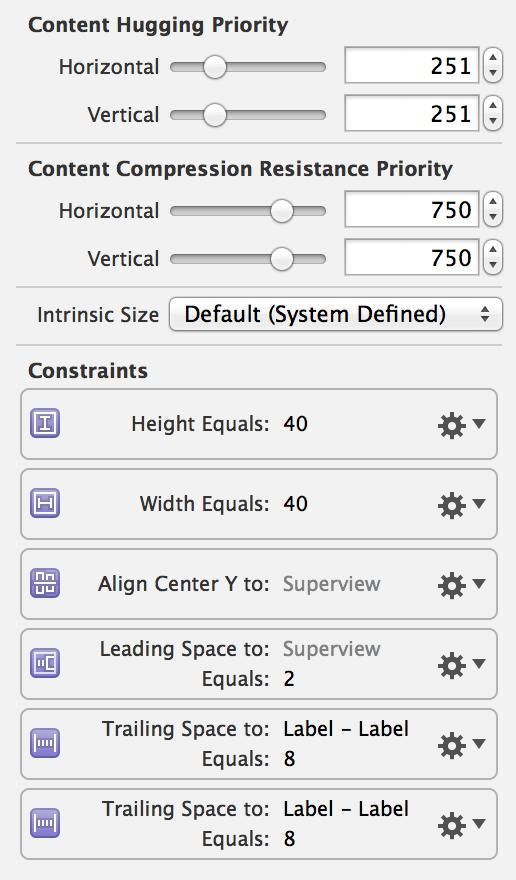Click the Compression Horizontal 750 value field
This screenshot has width=516, height=880.
(412, 209)
